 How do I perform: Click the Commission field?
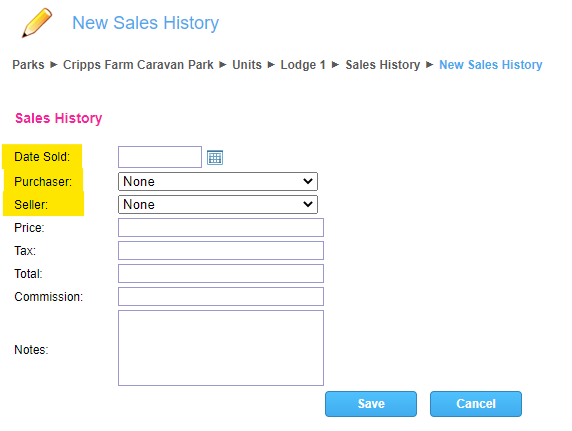pyautogui.click(x=221, y=296)
